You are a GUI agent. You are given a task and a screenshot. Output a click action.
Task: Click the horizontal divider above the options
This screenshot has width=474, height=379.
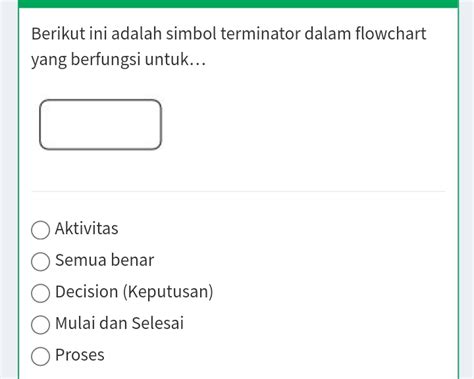pos(238,191)
